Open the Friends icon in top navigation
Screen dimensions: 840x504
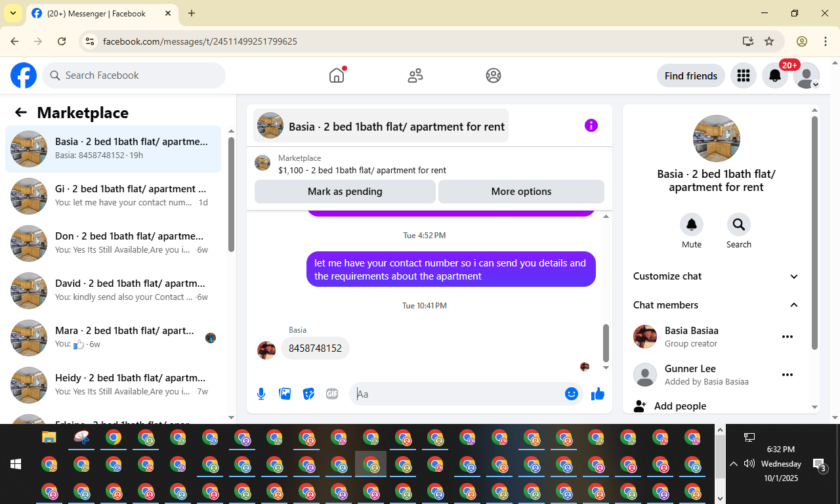[415, 75]
